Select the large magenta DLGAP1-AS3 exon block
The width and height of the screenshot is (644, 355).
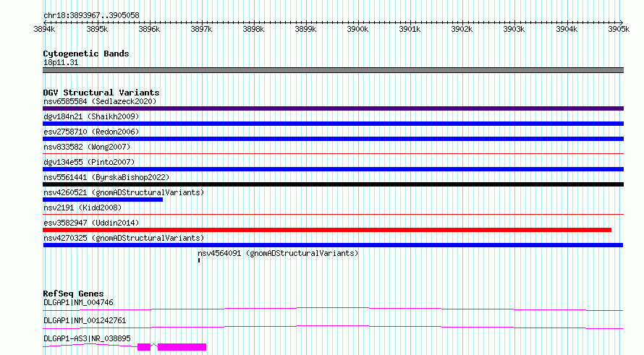point(182,347)
